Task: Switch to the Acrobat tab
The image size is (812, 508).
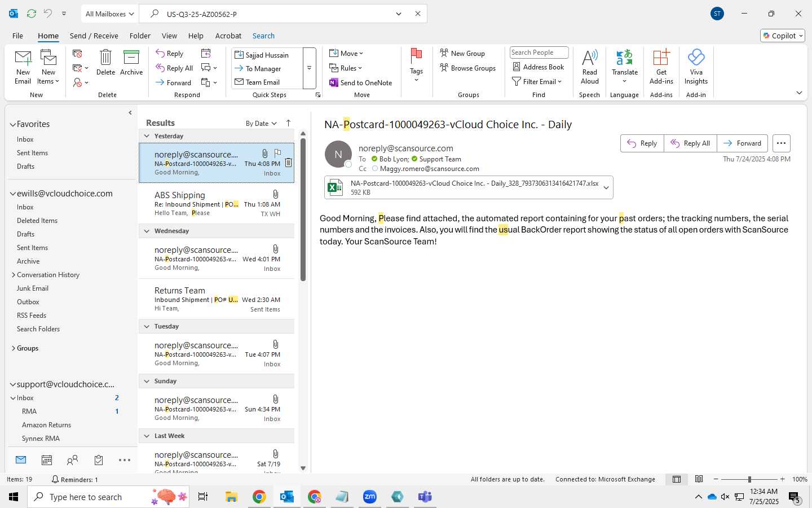Action: point(228,36)
